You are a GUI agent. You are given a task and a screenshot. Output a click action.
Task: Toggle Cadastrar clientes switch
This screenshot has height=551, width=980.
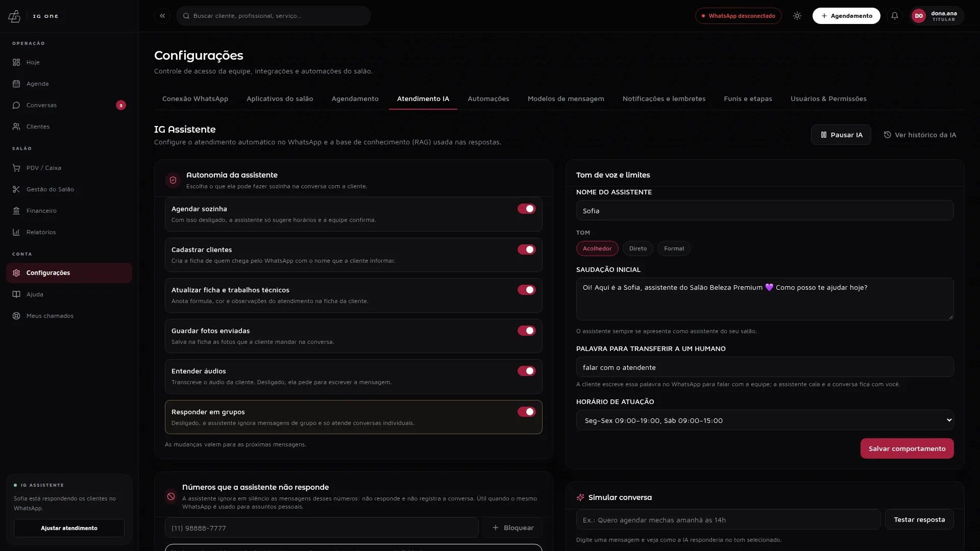click(x=526, y=249)
